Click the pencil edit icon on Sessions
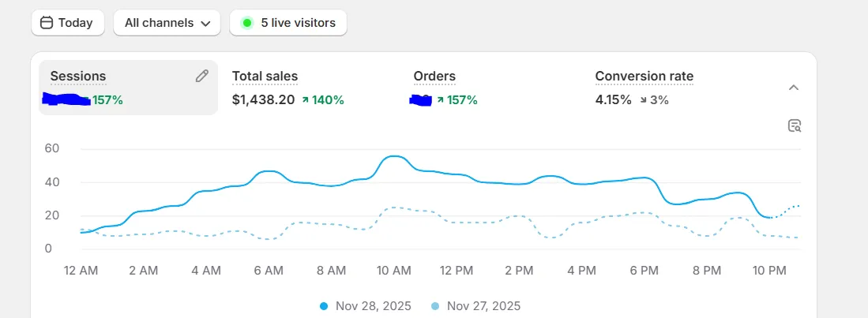Viewport: 868px width, 318px height. click(202, 76)
